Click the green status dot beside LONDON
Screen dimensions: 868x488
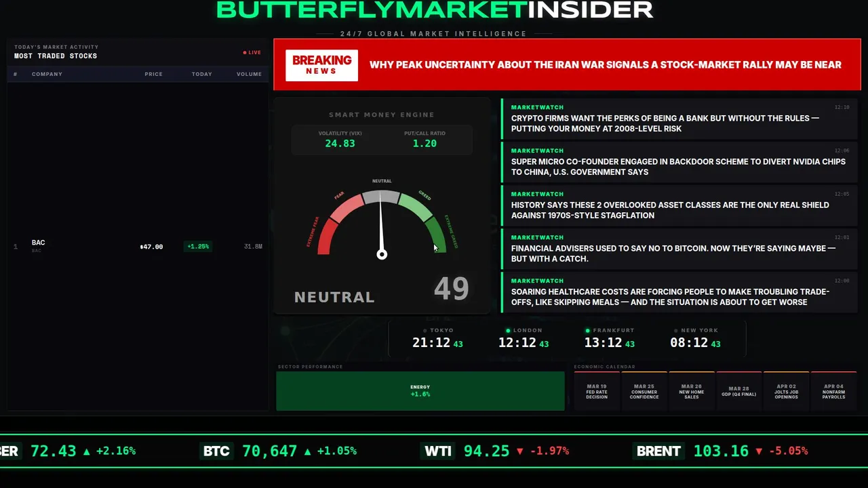(x=509, y=331)
